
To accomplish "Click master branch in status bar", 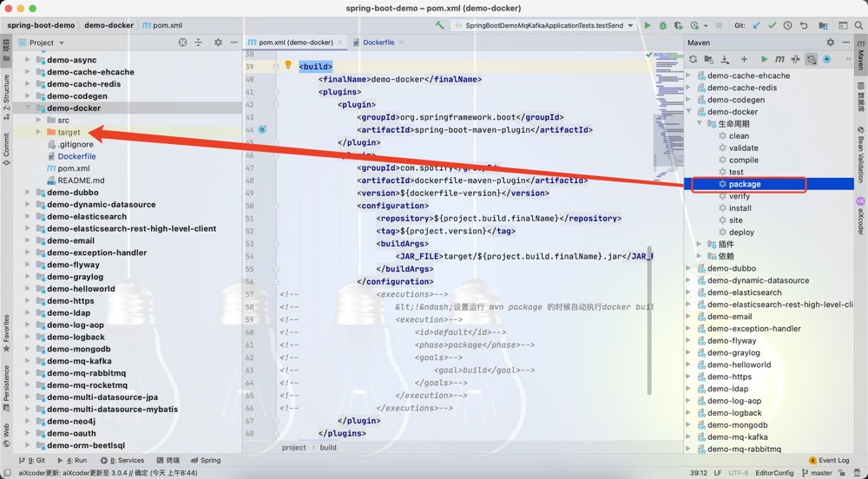I will [x=817, y=473].
